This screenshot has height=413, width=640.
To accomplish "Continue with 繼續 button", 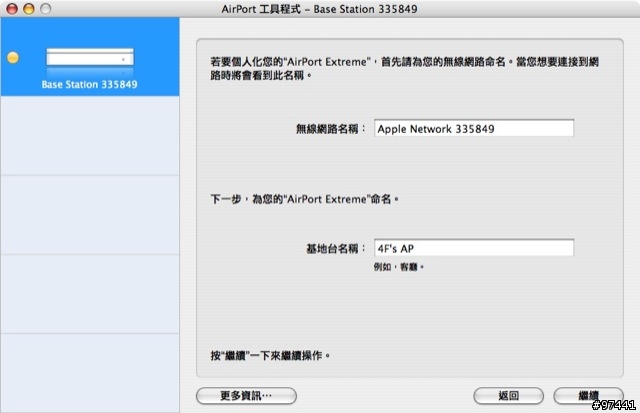I will (588, 395).
